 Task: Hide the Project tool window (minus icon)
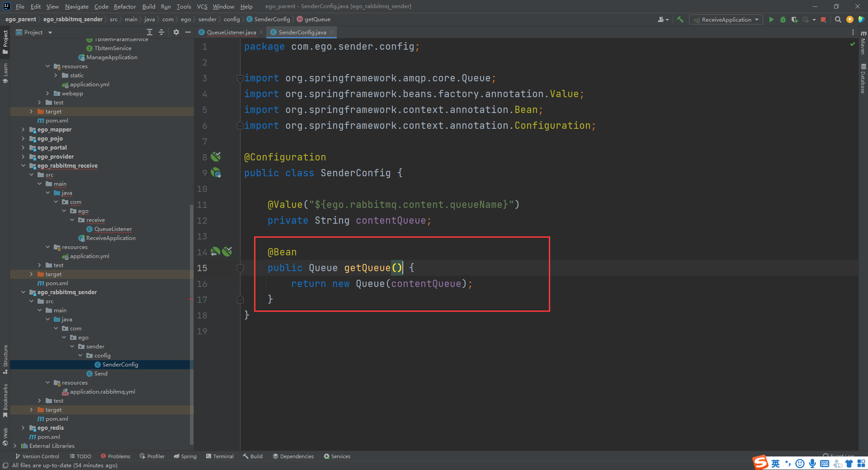[188, 32]
